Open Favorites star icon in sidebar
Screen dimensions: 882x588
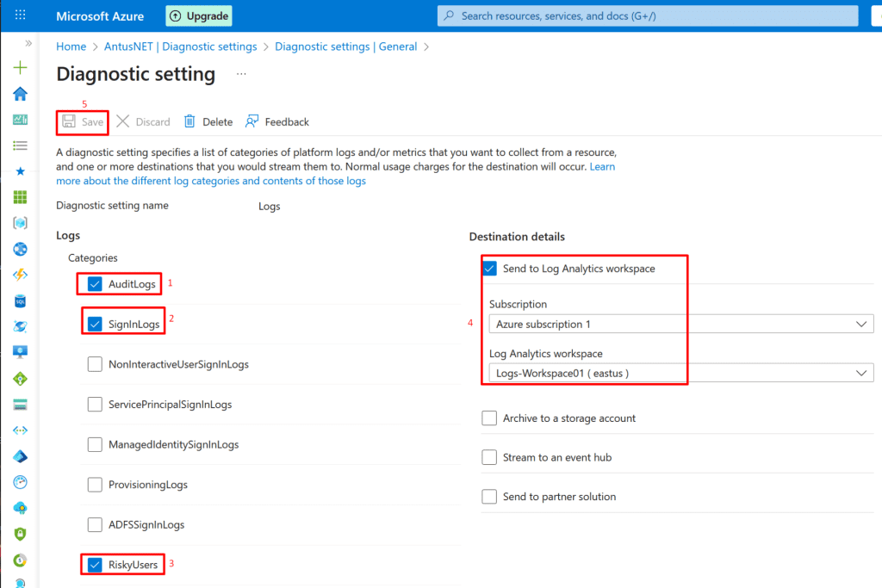tap(21, 171)
